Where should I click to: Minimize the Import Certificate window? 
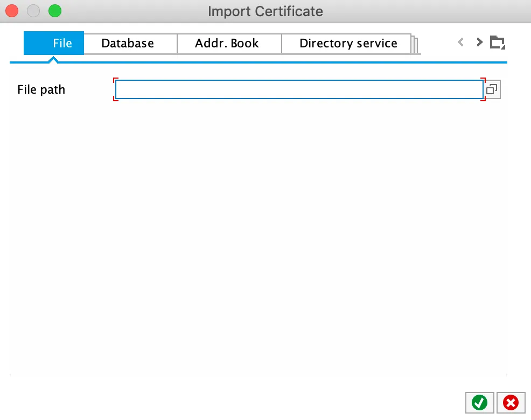[33, 11]
